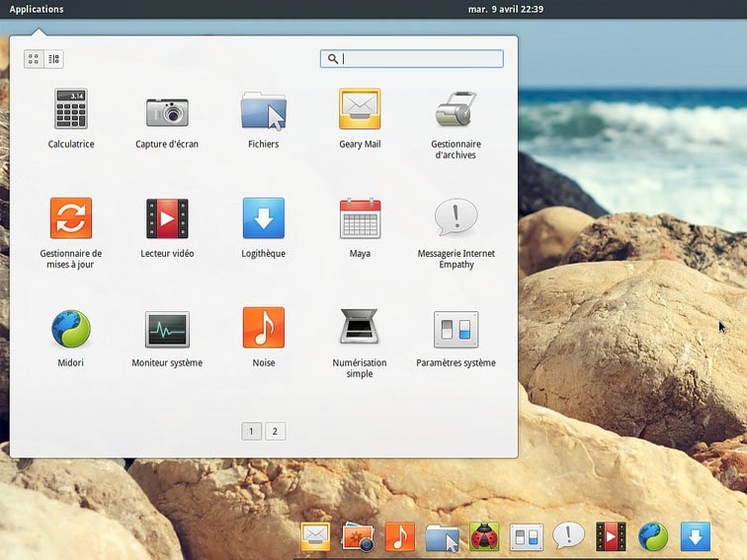
Task: Open Paramètres système from app grid
Action: pos(456,337)
